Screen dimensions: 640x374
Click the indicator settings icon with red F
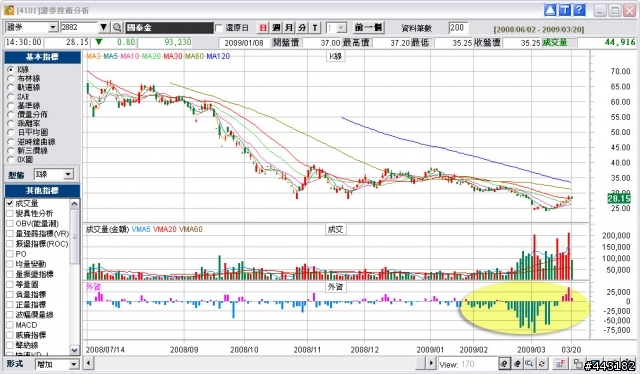point(560,363)
